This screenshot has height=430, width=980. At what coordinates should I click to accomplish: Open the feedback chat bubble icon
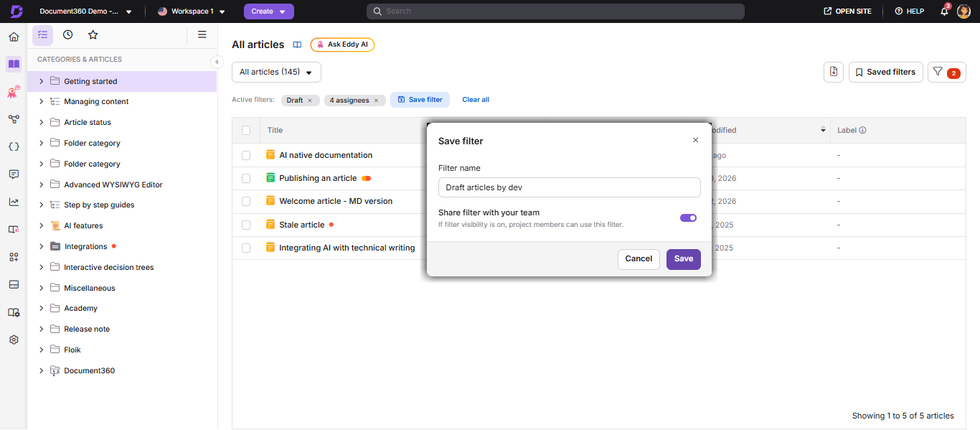[x=14, y=174]
